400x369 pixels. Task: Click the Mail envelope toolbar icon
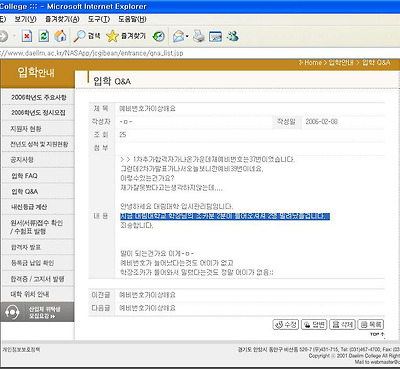point(179,36)
